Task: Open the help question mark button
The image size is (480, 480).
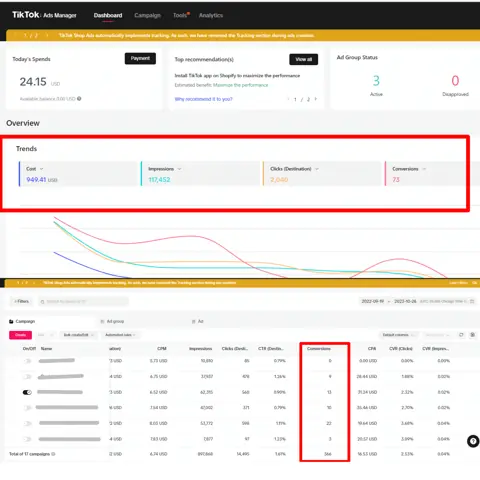Action: 473,441
